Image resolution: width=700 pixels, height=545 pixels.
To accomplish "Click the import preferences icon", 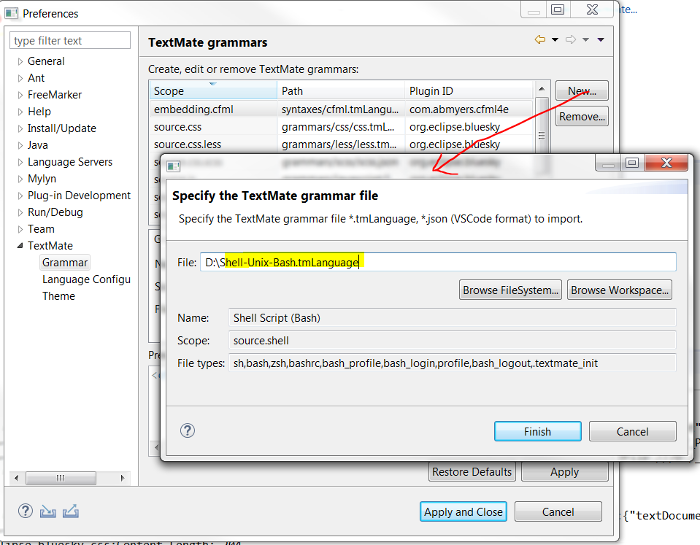I will 48,511.
